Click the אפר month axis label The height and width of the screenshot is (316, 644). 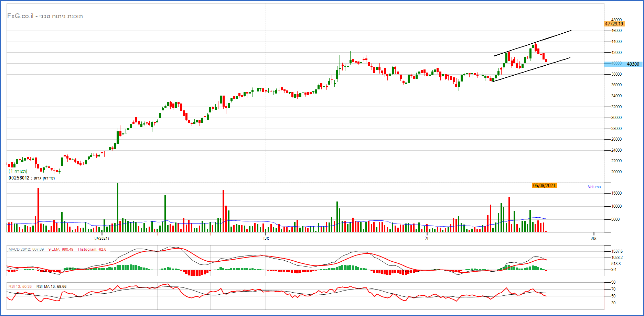tap(265, 238)
